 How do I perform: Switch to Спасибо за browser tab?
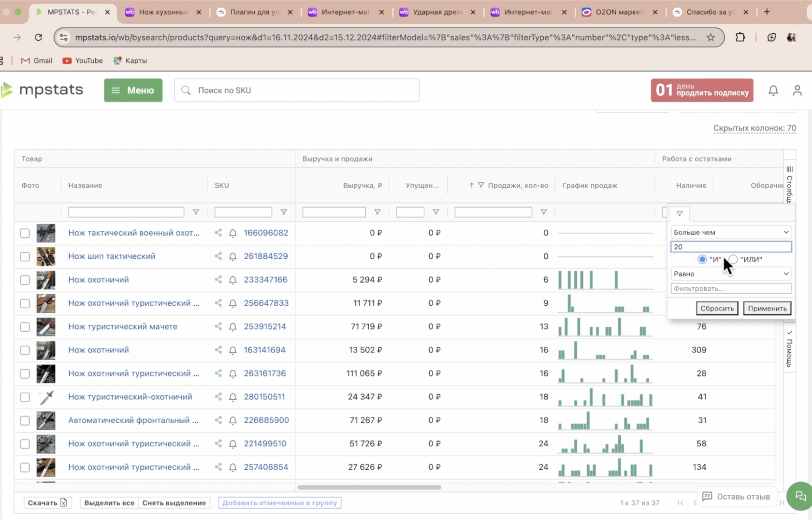click(x=711, y=12)
